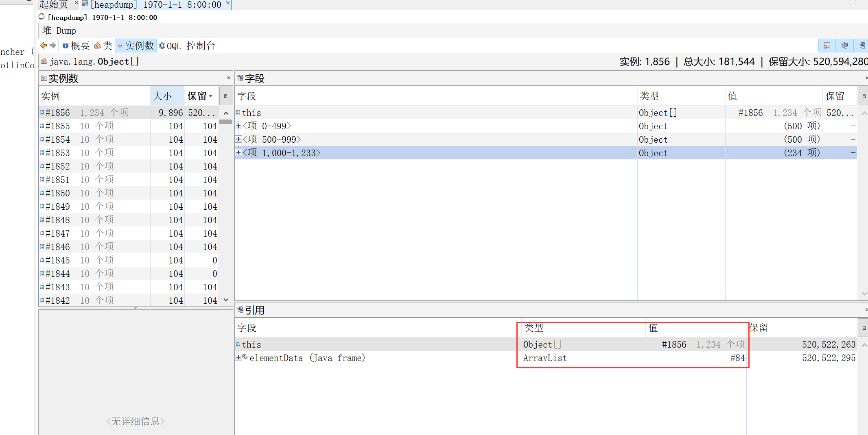Open column options for the fields table
868x435 pixels.
[x=864, y=96]
